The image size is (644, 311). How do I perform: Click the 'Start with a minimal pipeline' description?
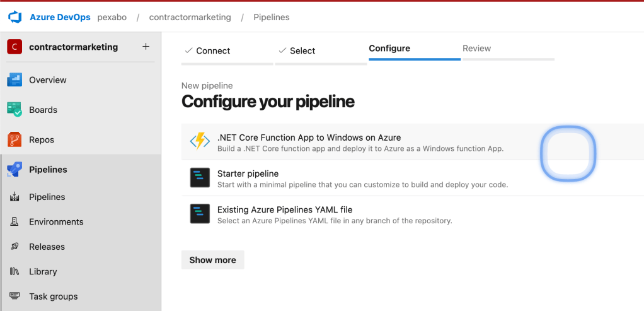[363, 185]
